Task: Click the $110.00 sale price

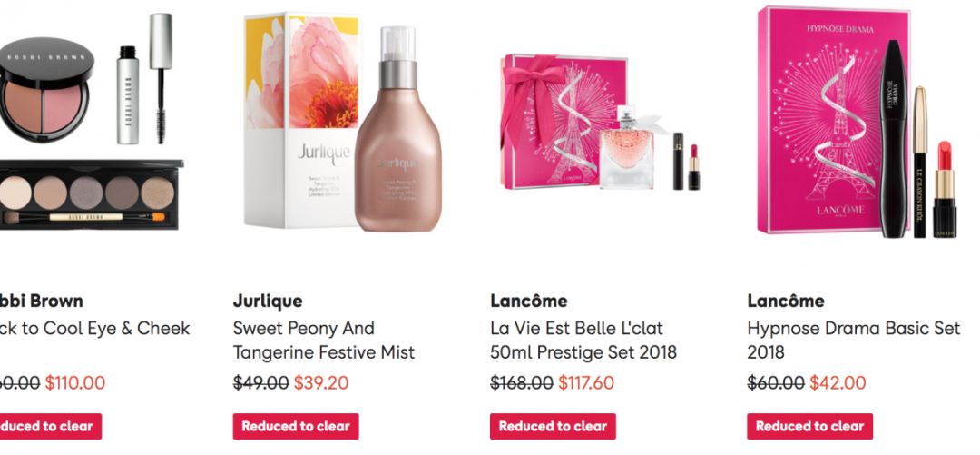Action: [x=75, y=382]
